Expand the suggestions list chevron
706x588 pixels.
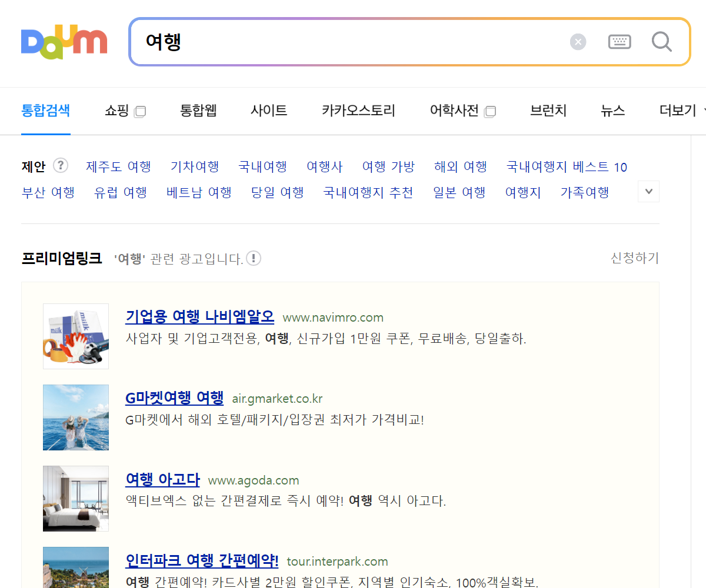[648, 192]
